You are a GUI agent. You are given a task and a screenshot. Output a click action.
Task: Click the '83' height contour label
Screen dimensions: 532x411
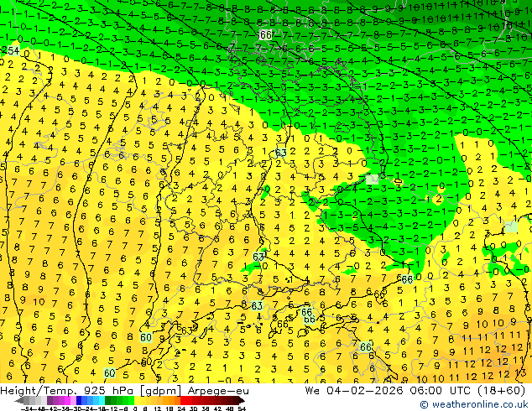click(x=257, y=306)
